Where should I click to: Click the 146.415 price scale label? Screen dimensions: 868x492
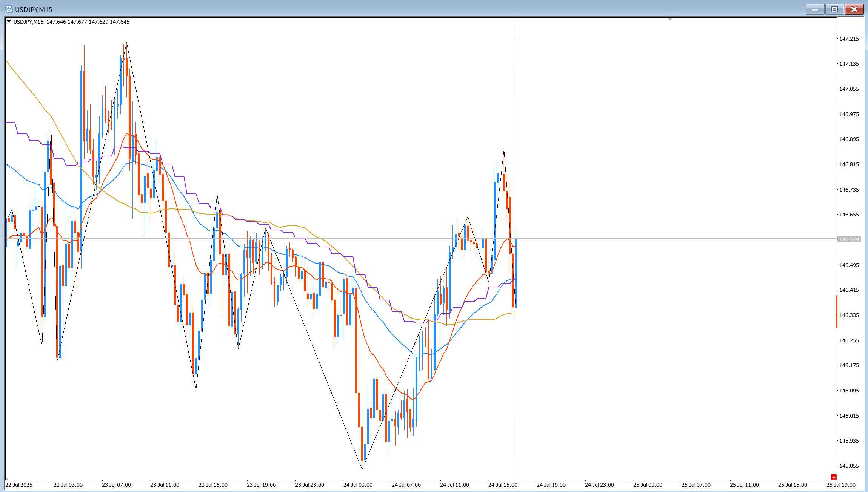(849, 290)
